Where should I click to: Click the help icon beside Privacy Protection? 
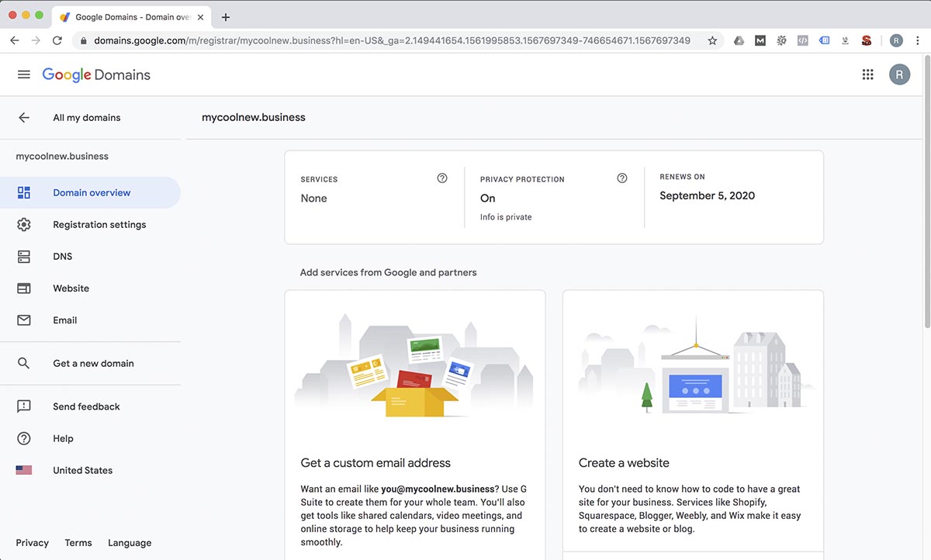coord(621,178)
